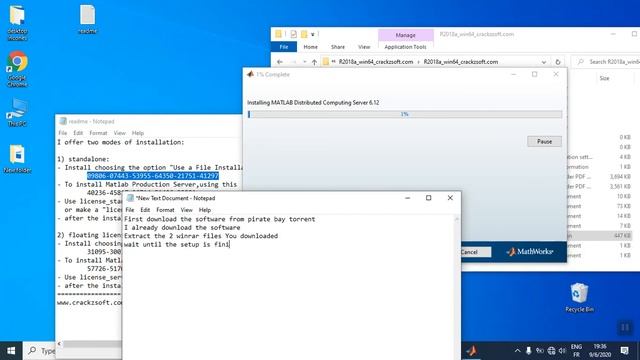The width and height of the screenshot is (640, 360).
Task: Open the Share ribbon tab
Action: [338, 47]
